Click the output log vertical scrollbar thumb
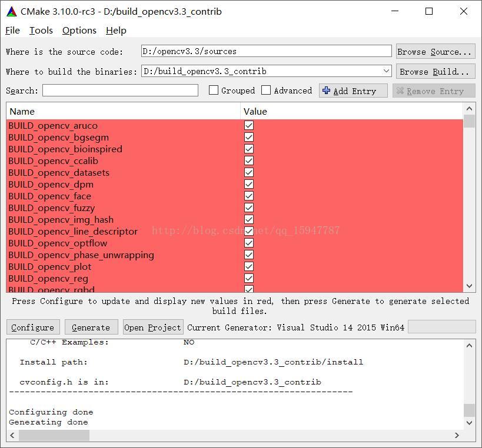The width and height of the screenshot is (482, 448). tap(469, 410)
